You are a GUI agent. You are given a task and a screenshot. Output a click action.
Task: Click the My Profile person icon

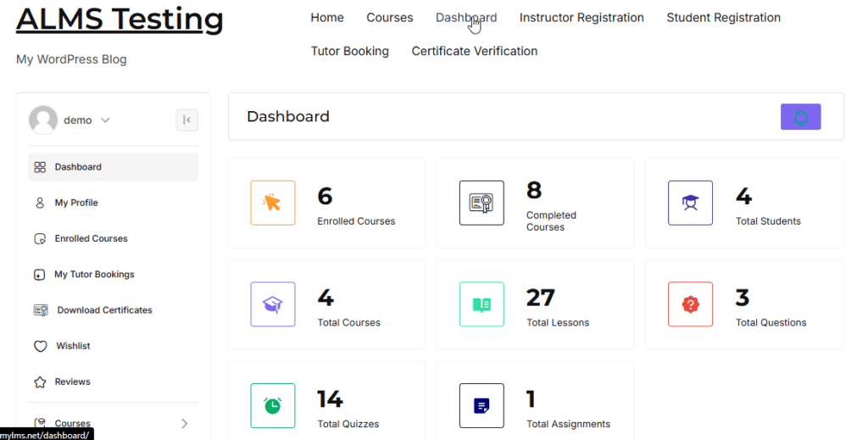coord(40,203)
